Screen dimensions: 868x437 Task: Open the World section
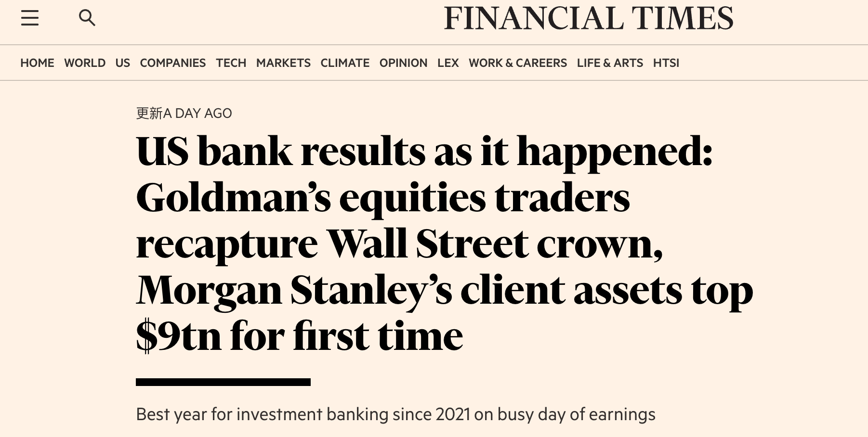(85, 63)
